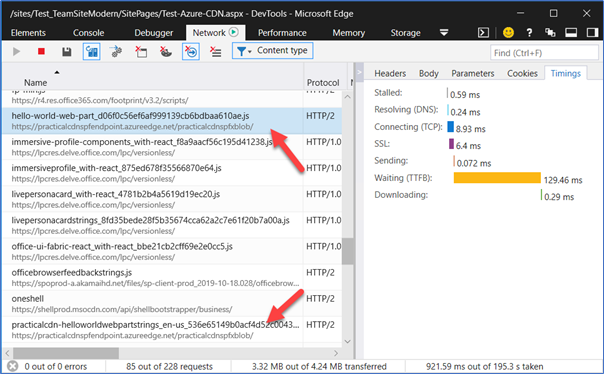This screenshot has width=604, height=374.
Task: Maximize the DevTools window
Action: 554,13
